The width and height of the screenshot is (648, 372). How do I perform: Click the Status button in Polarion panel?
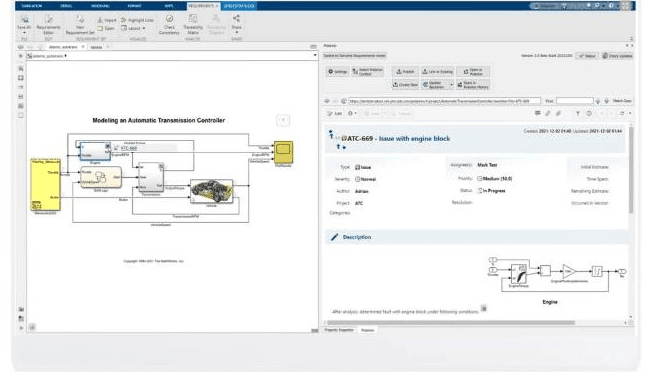pos(587,56)
